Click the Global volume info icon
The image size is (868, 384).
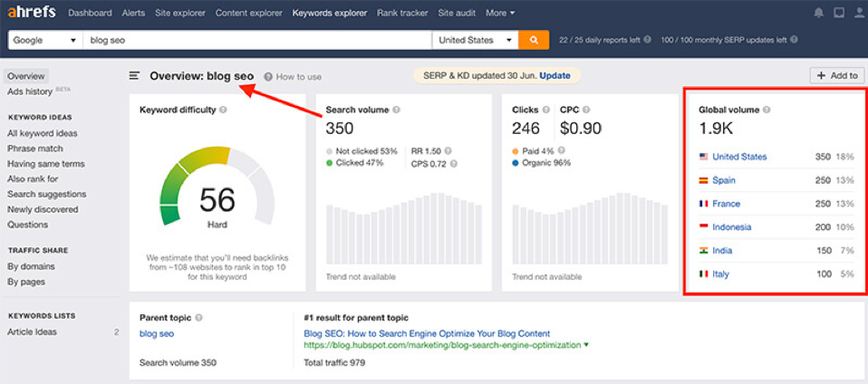coord(767,110)
